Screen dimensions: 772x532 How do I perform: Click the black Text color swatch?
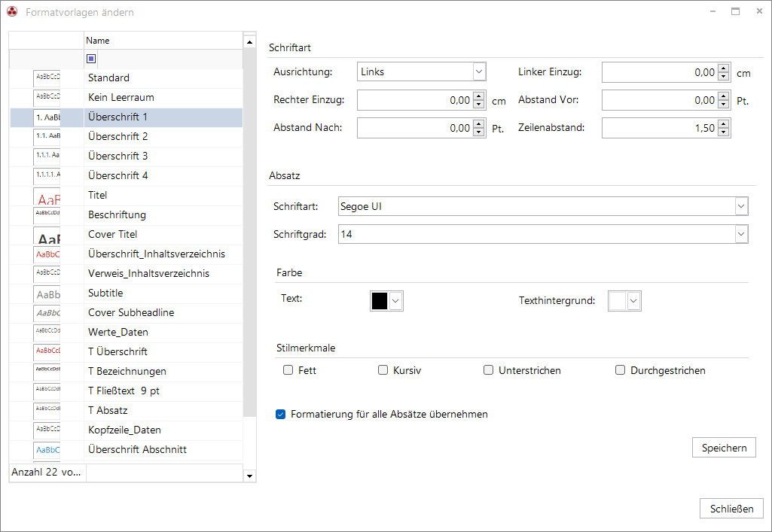tap(380, 301)
